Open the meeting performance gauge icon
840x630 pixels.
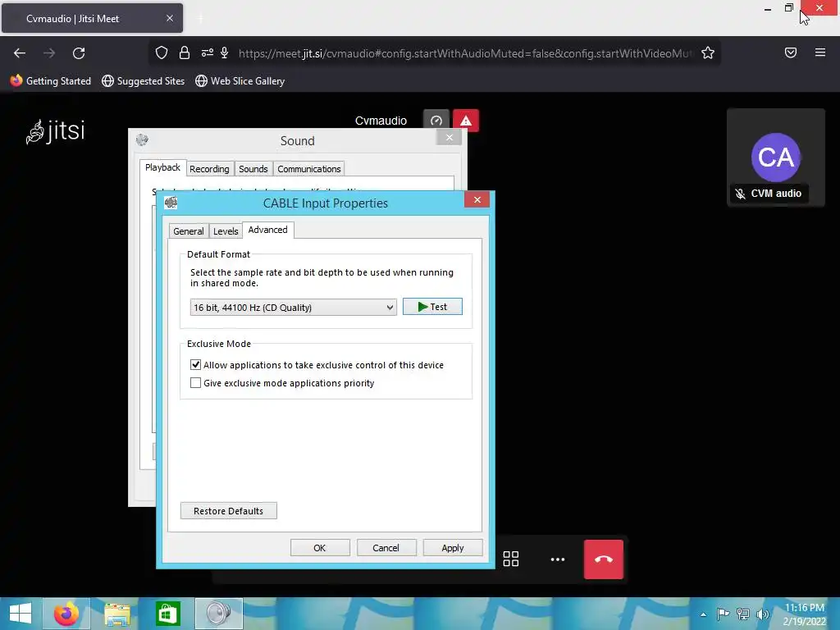coord(436,121)
